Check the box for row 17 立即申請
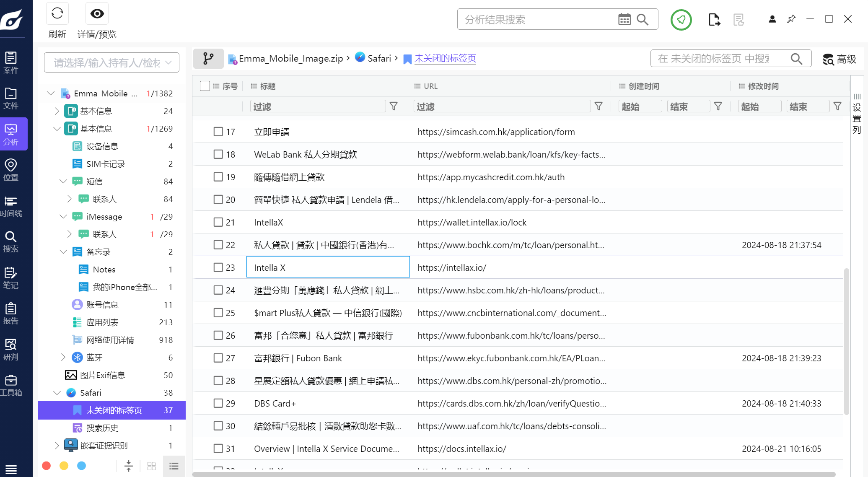The image size is (868, 477). click(218, 132)
